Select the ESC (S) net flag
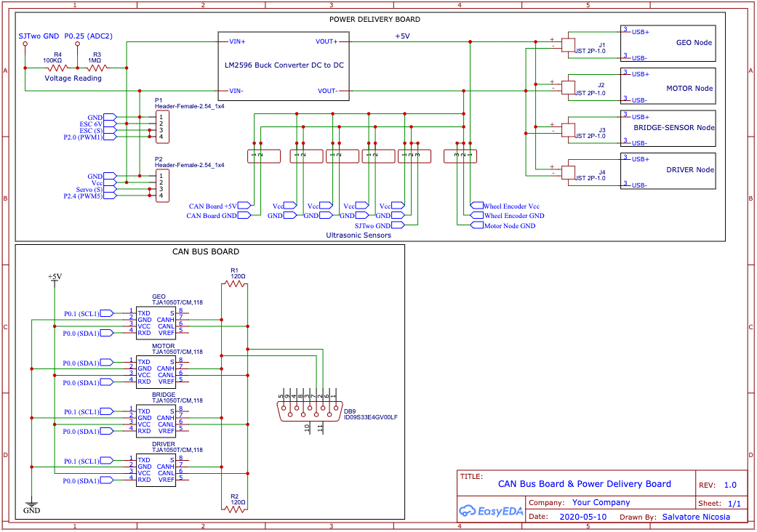The height and width of the screenshot is (532, 757). 110,131
